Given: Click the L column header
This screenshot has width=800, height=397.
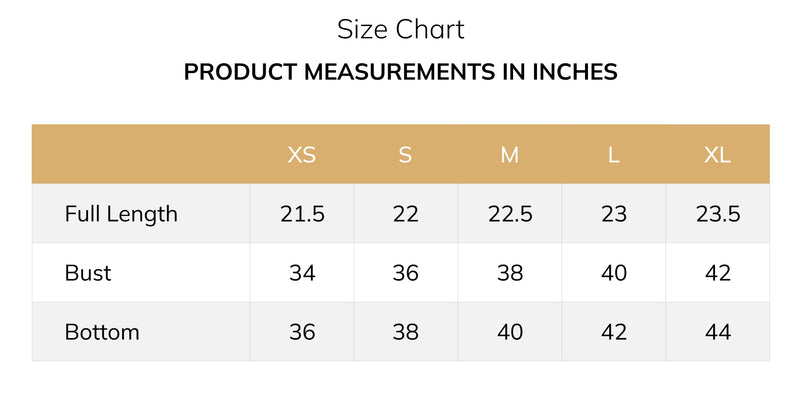Looking at the screenshot, I should pos(613,155).
